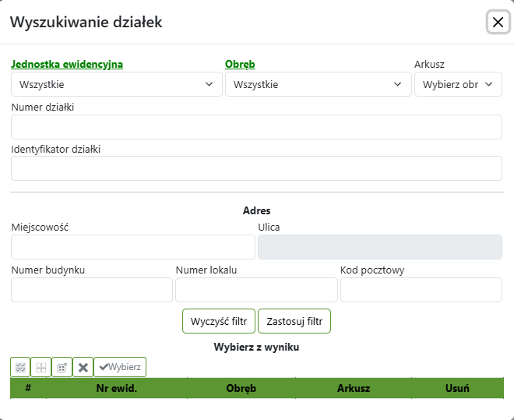
Task: Open the Jednostka ewidencyjna dropdown
Action: click(117, 84)
